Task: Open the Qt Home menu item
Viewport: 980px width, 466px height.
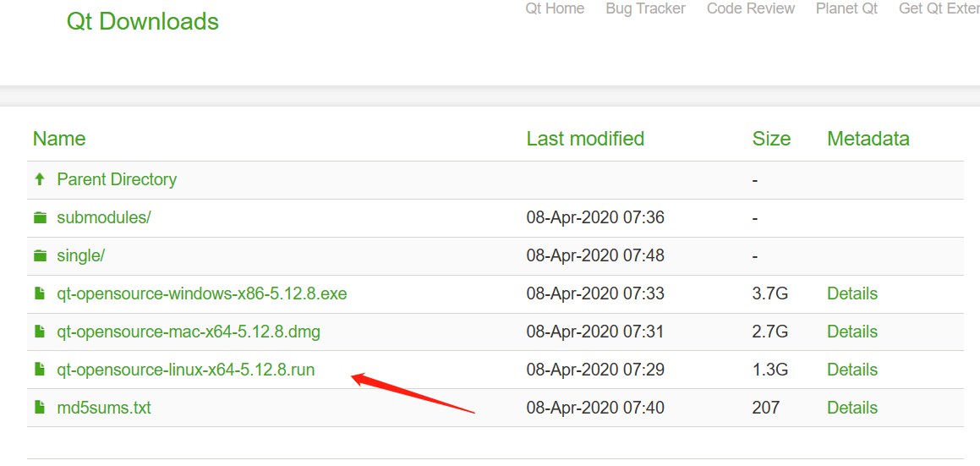Action: [x=555, y=8]
